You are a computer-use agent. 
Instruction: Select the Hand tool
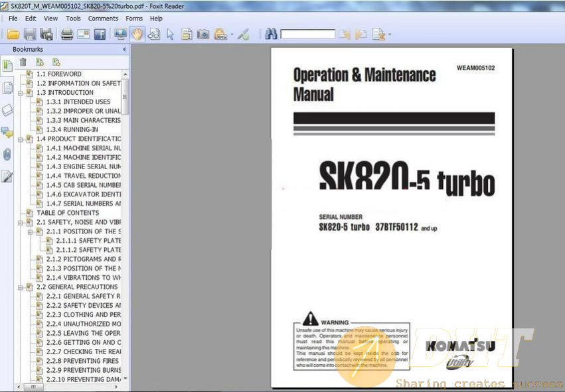click(x=137, y=34)
